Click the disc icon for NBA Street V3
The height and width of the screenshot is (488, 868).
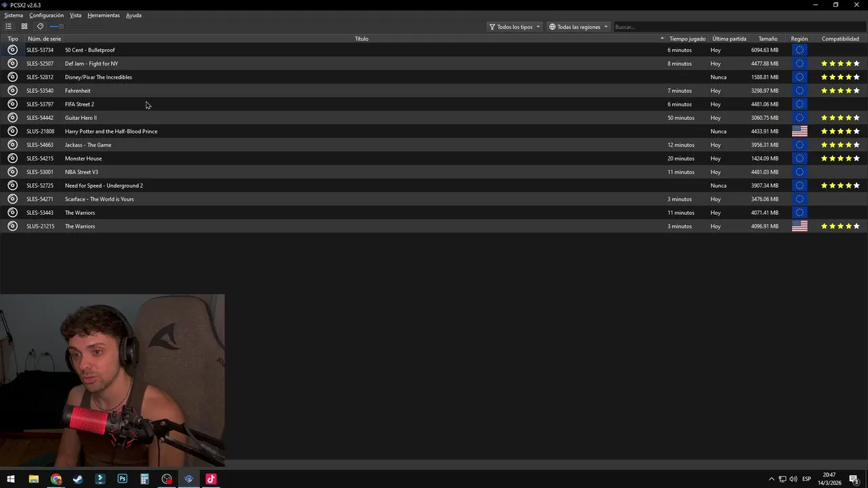pyautogui.click(x=12, y=171)
